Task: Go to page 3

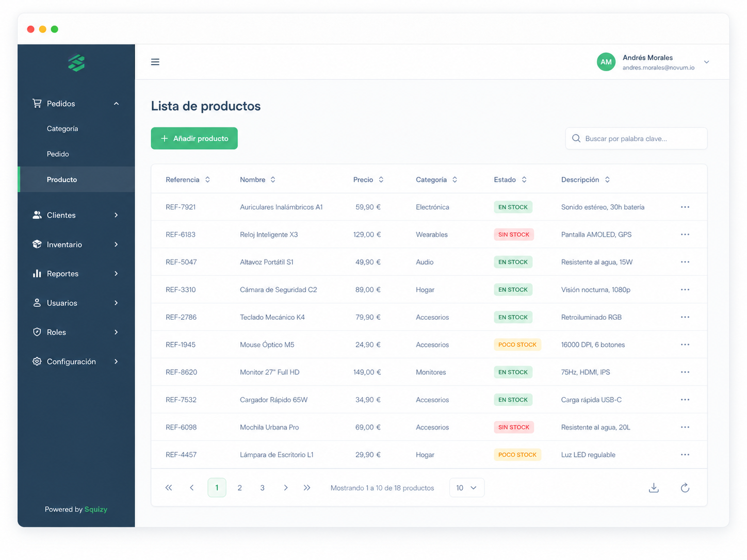Action: [x=262, y=488]
